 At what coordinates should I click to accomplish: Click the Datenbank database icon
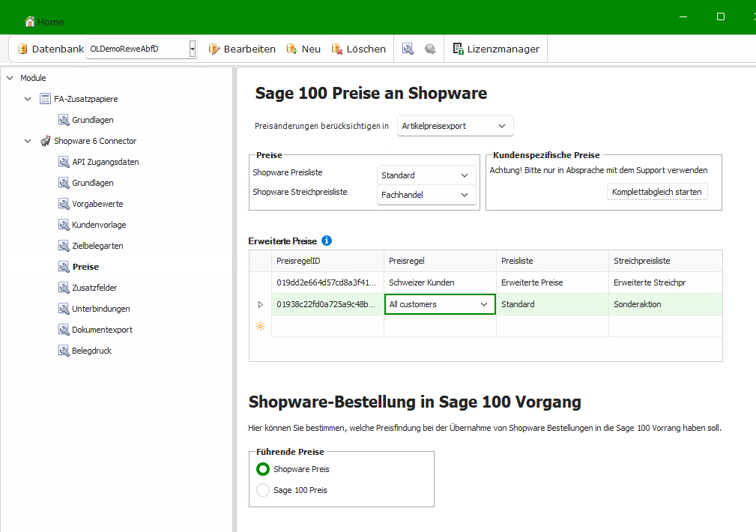[x=22, y=49]
